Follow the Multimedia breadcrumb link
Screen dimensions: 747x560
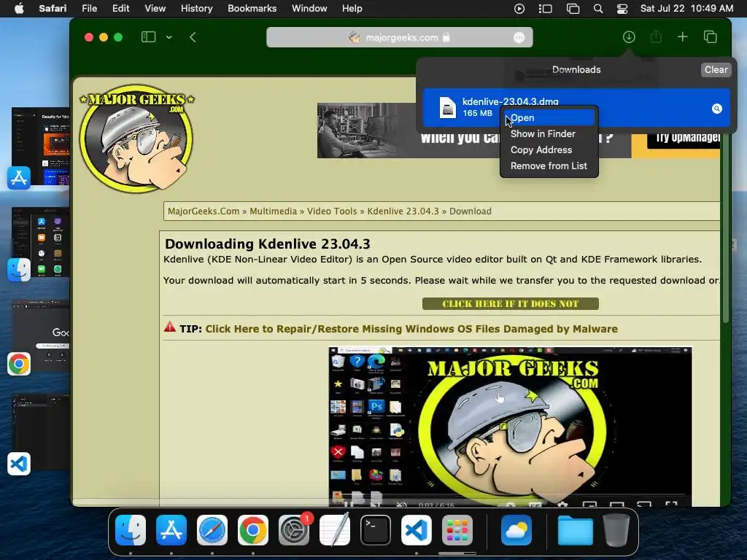273,211
